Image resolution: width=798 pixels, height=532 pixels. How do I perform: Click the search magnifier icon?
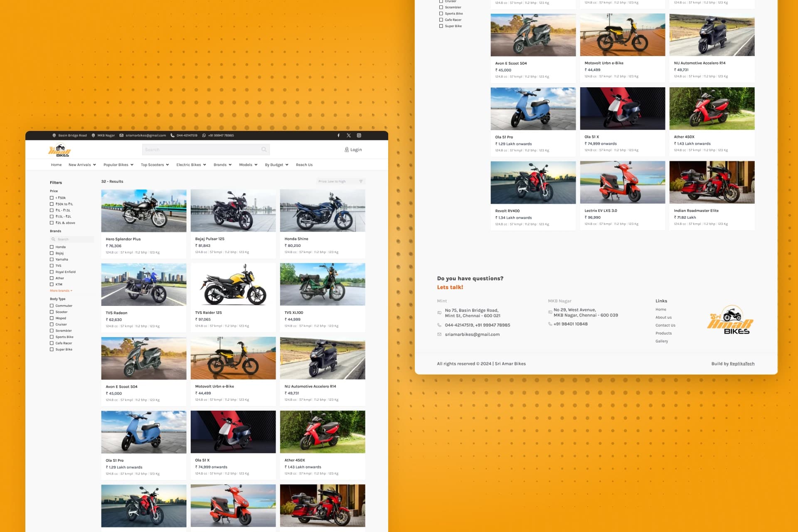pyautogui.click(x=264, y=150)
